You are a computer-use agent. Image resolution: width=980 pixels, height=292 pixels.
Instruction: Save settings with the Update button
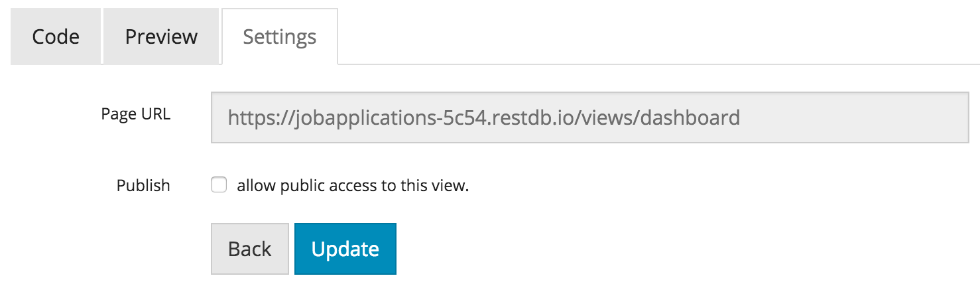[345, 249]
